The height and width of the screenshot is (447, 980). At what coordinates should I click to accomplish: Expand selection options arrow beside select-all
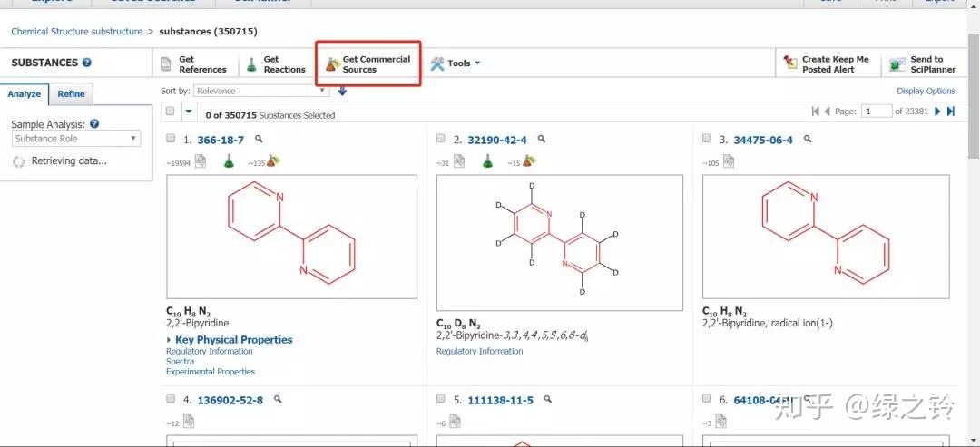tap(189, 112)
